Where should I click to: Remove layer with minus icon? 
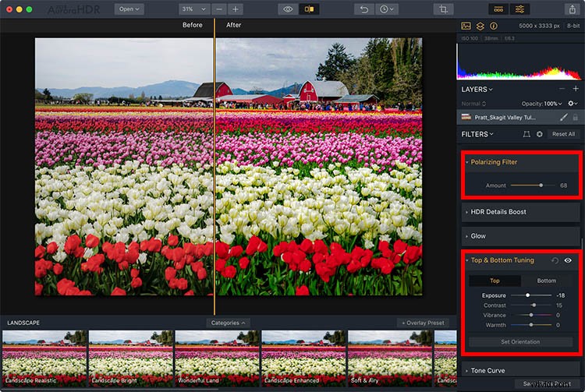point(562,89)
